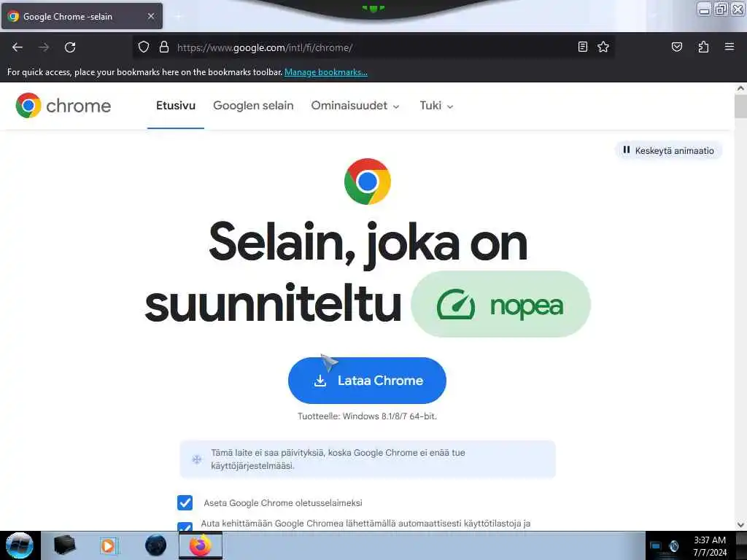Image resolution: width=747 pixels, height=560 pixels.
Task: Click the scrollbar down arrow
Action: 740,525
